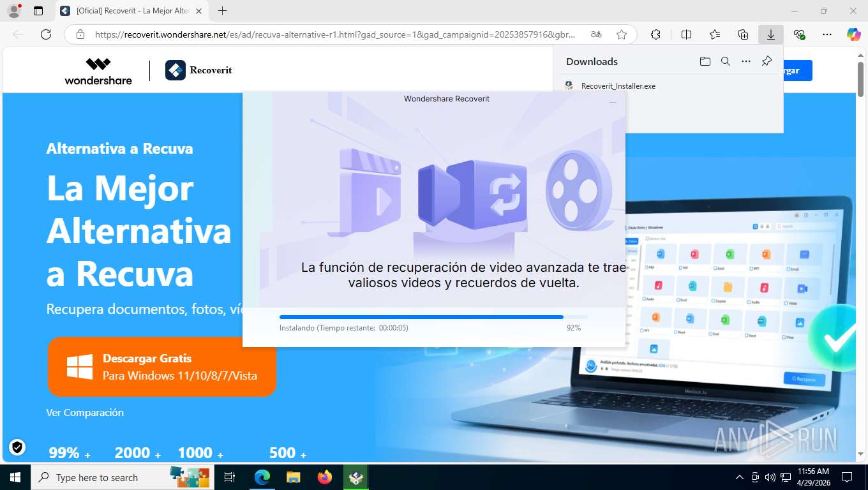Image resolution: width=868 pixels, height=490 pixels.
Task: Open the Copilot sidebar icon
Action: click(x=854, y=34)
